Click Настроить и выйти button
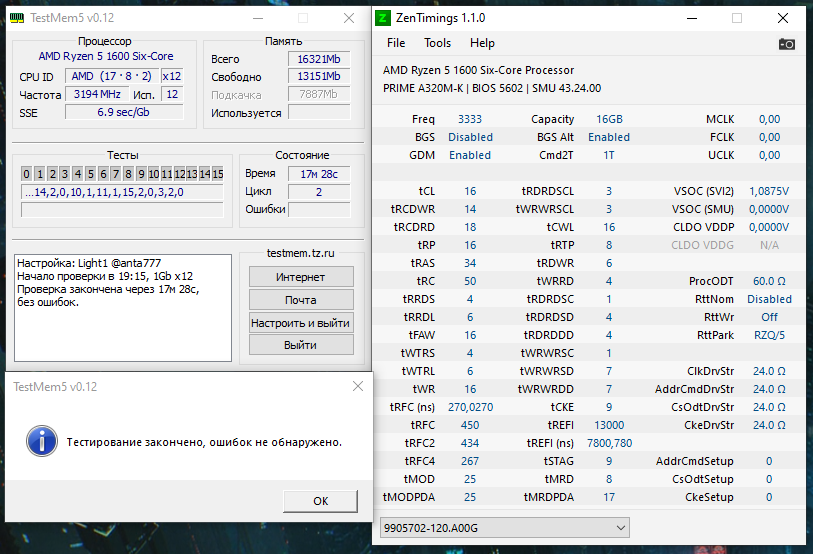Image resolution: width=813 pixels, height=554 pixels. 301,323
